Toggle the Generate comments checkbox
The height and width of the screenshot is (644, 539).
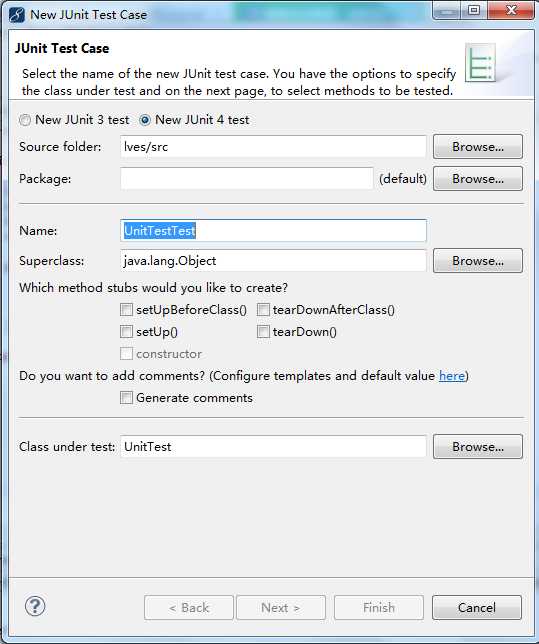127,398
